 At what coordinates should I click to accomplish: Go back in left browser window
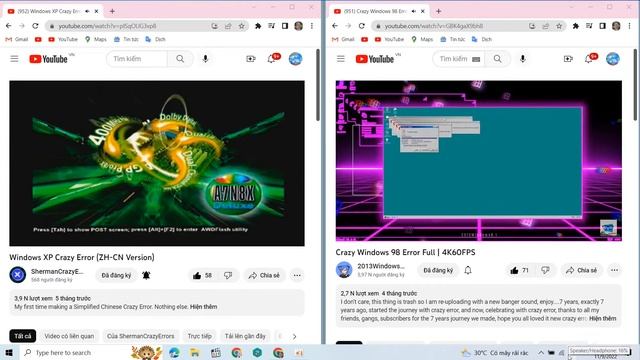(9, 26)
